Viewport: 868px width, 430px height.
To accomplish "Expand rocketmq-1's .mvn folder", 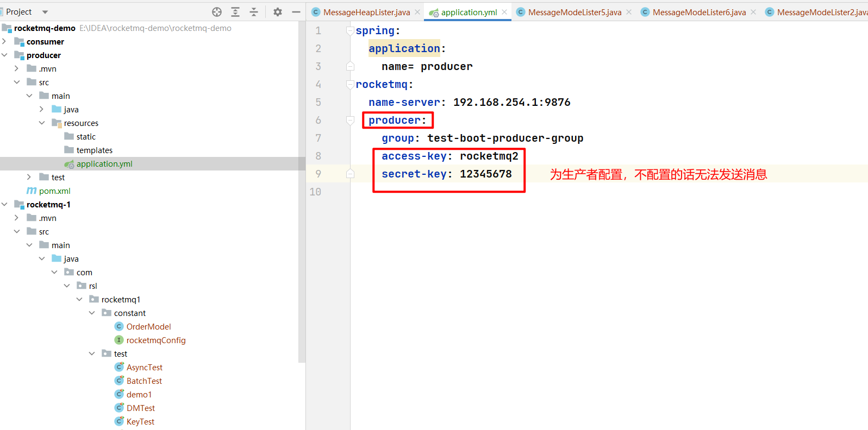I will click(16, 218).
